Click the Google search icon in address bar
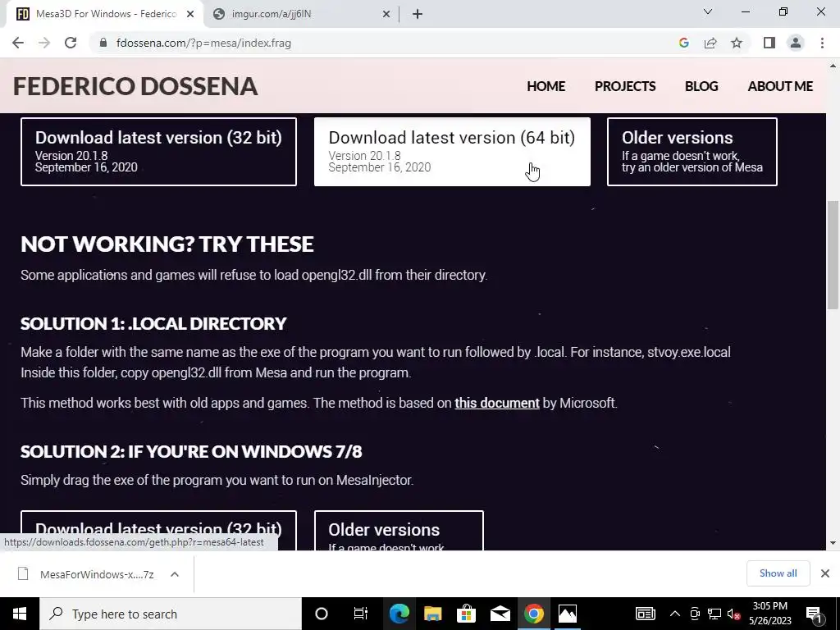This screenshot has width=840, height=630. pyautogui.click(x=683, y=43)
